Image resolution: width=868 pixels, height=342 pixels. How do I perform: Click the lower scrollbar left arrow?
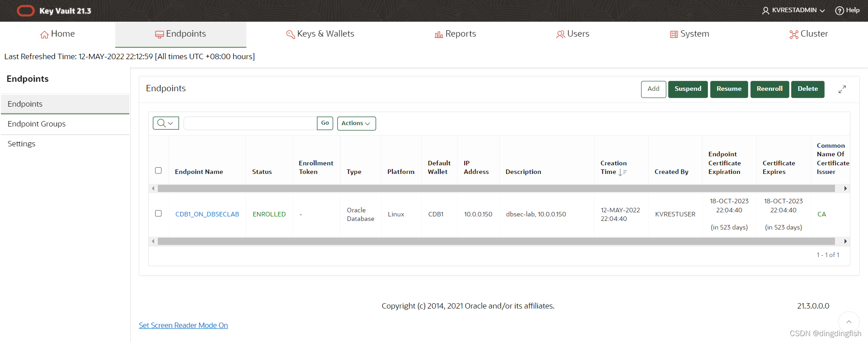(x=153, y=241)
